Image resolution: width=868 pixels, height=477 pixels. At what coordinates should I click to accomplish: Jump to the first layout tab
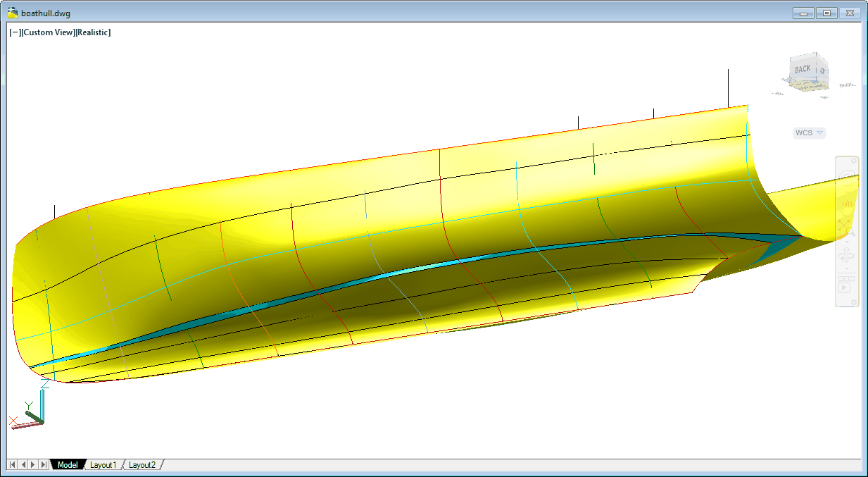(x=13, y=465)
